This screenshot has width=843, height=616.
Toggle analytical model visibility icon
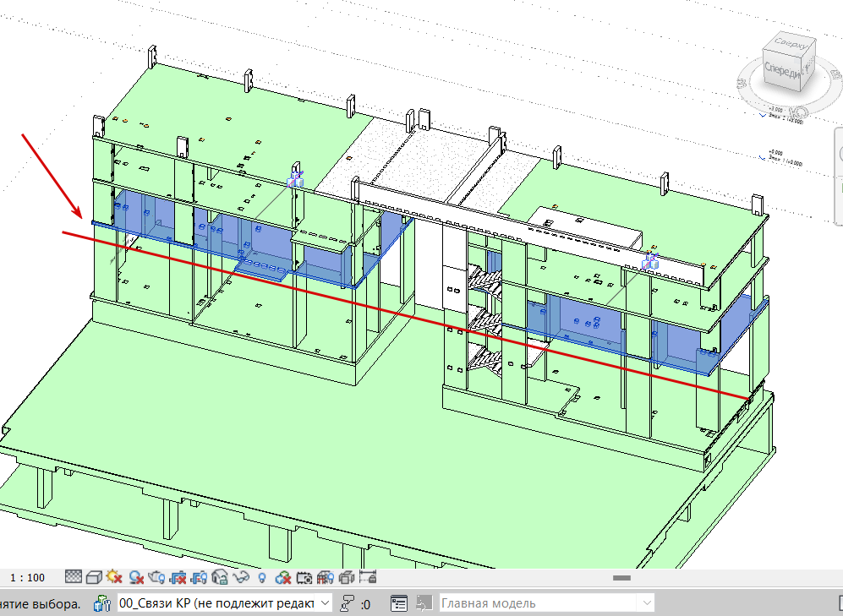click(326, 577)
